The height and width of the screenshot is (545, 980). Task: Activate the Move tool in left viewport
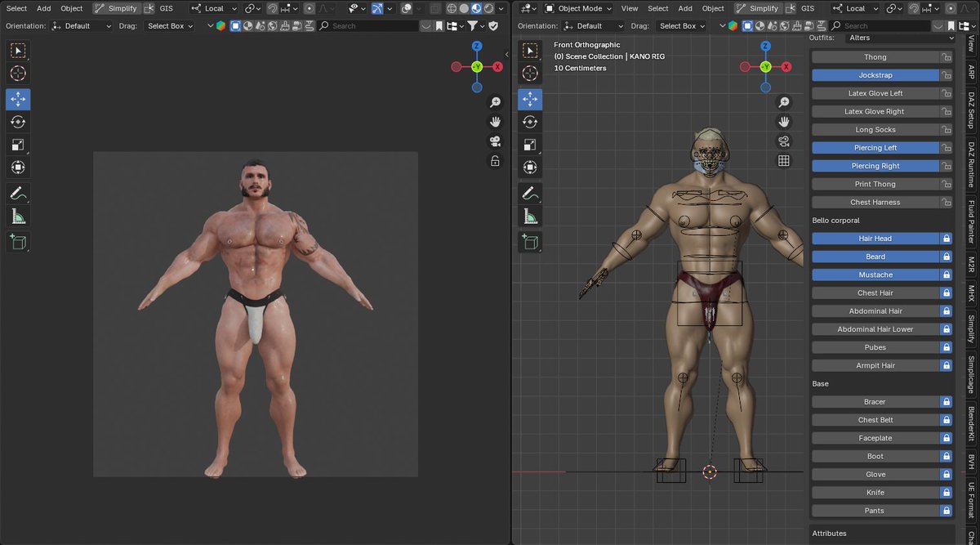[x=18, y=100]
